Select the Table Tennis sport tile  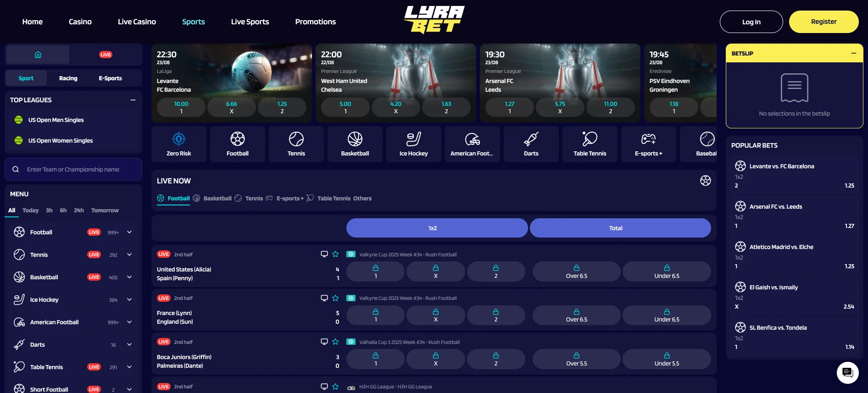coord(590,144)
